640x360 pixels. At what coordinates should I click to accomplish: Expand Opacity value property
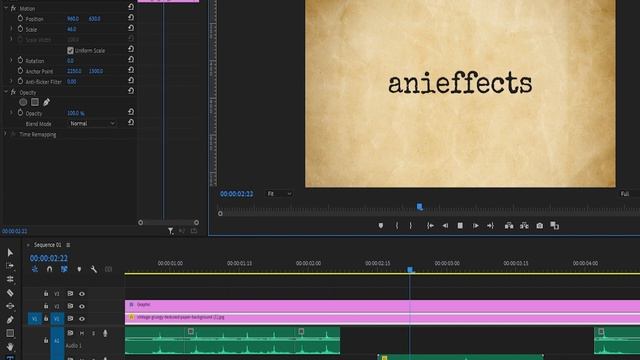(11, 113)
